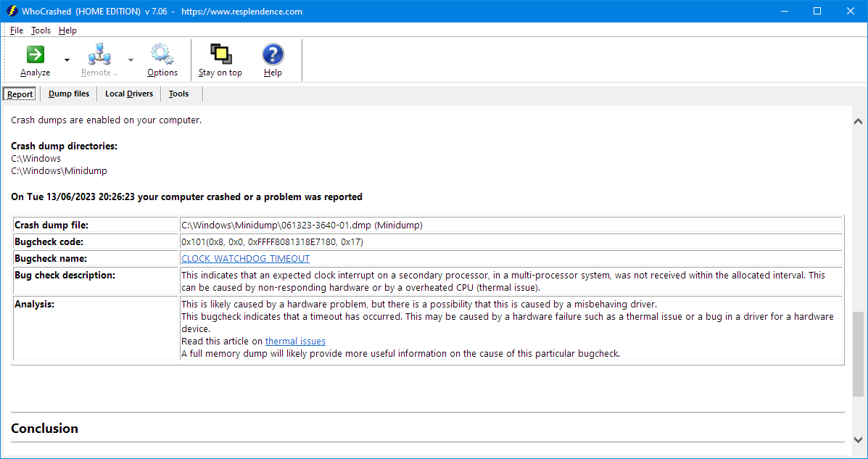Click the bugcheck code value 0x101
The width and height of the screenshot is (868, 459).
[273, 242]
